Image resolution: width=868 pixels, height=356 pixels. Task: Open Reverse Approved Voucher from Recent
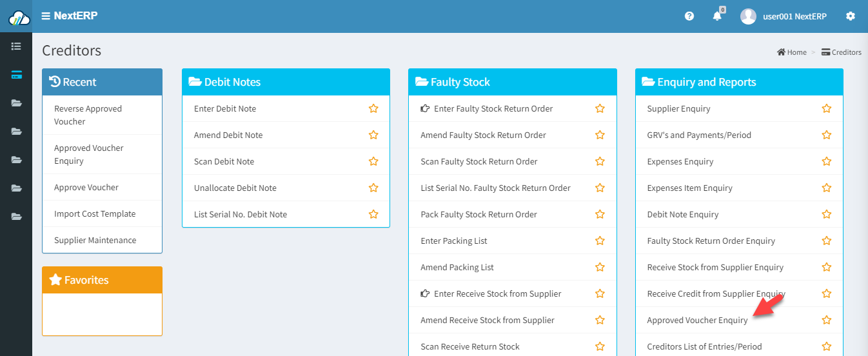(x=88, y=115)
